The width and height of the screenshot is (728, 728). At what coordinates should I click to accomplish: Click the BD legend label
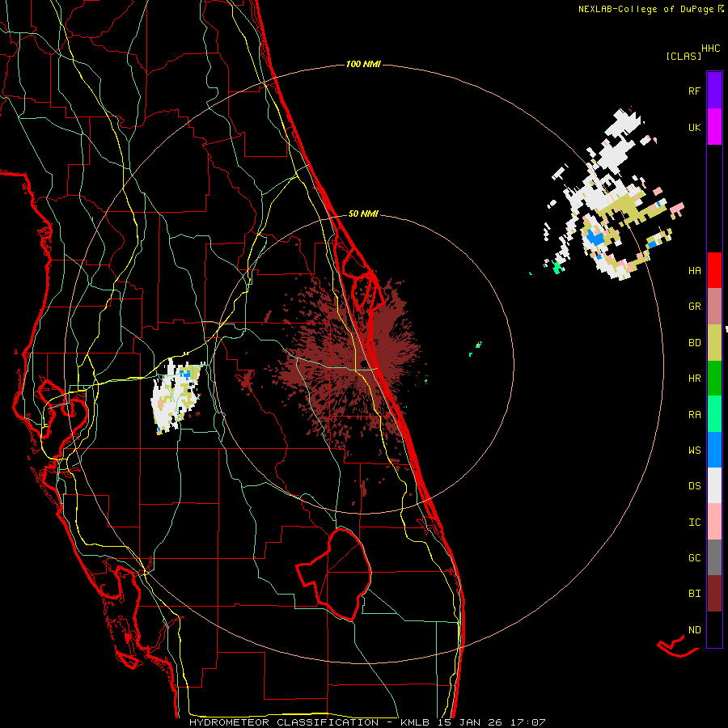click(x=694, y=343)
